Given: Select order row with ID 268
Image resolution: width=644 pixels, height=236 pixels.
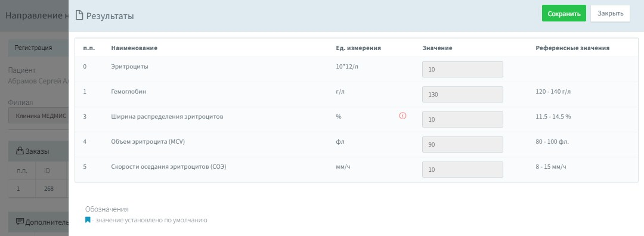Looking at the screenshot, I should 38,189.
